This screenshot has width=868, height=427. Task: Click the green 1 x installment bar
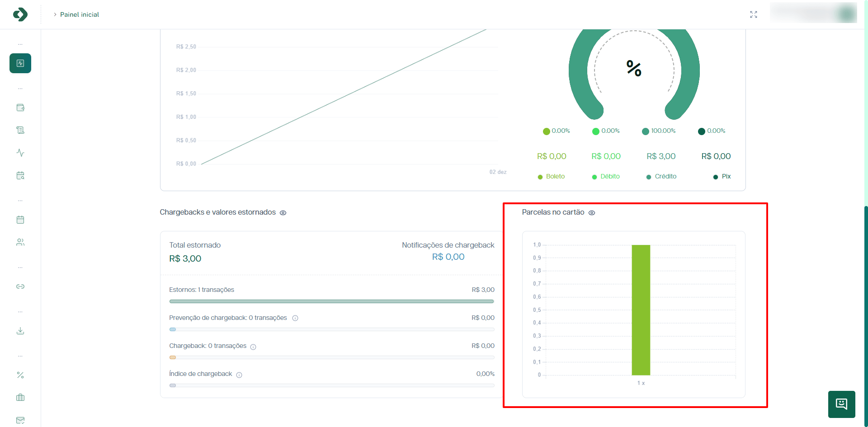click(x=641, y=310)
